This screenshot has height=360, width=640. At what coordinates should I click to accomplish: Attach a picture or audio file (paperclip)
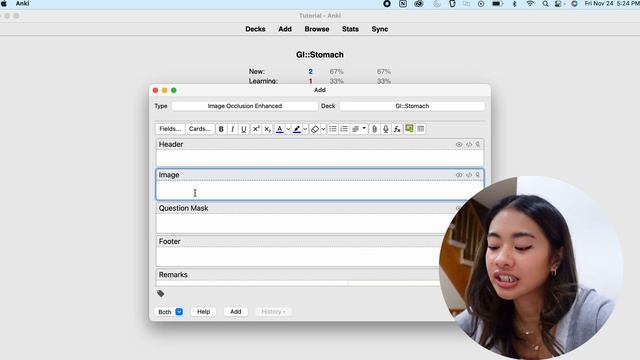click(374, 129)
